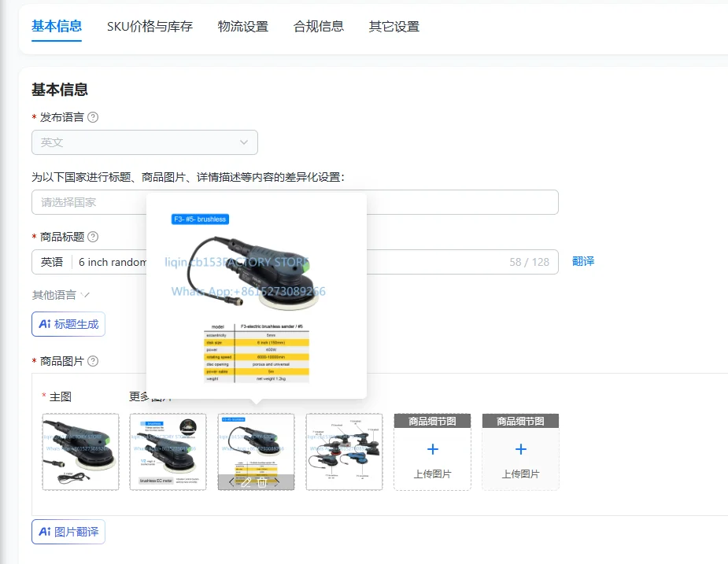Click the 英语 language prefix in title field
Viewport: 728px width, 564px height.
click(52, 262)
